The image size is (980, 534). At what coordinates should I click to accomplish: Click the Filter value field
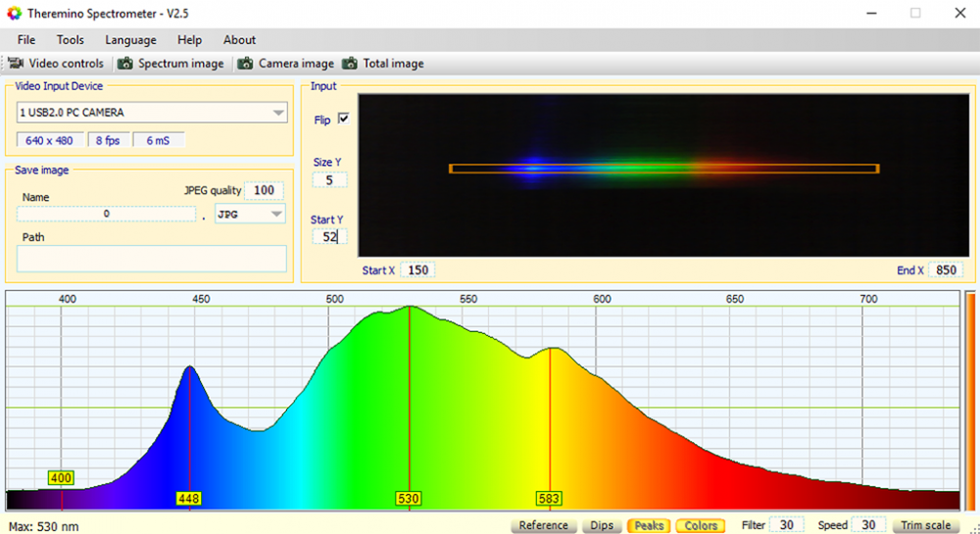point(786,525)
